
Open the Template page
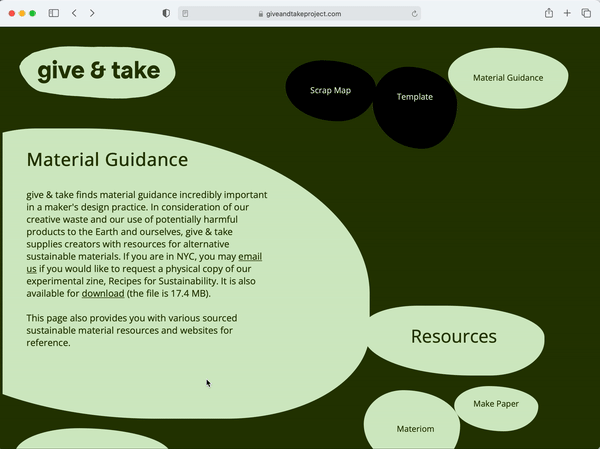coord(415,107)
